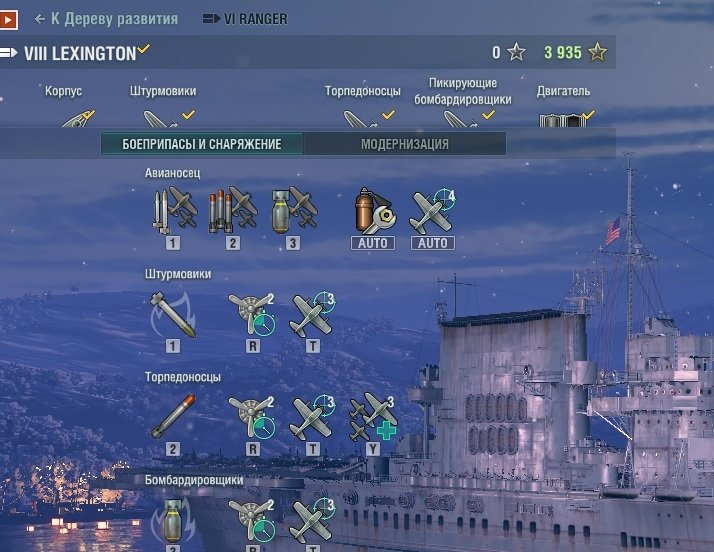Viewport: 714px width, 552px height.
Task: Open the Модернизация tab
Action: (x=404, y=144)
